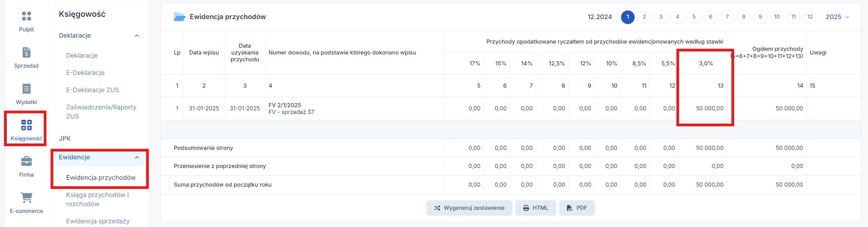Open the 2025 year dropdown

click(838, 17)
